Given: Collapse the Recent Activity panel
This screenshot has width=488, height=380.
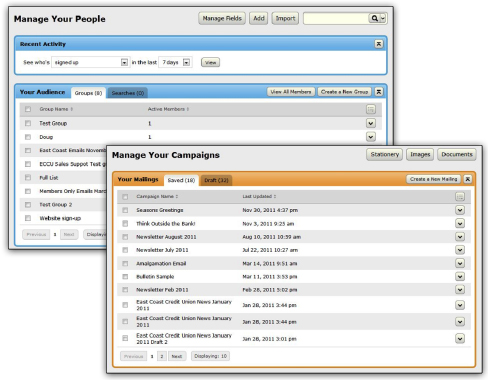Looking at the screenshot, I should tap(379, 44).
